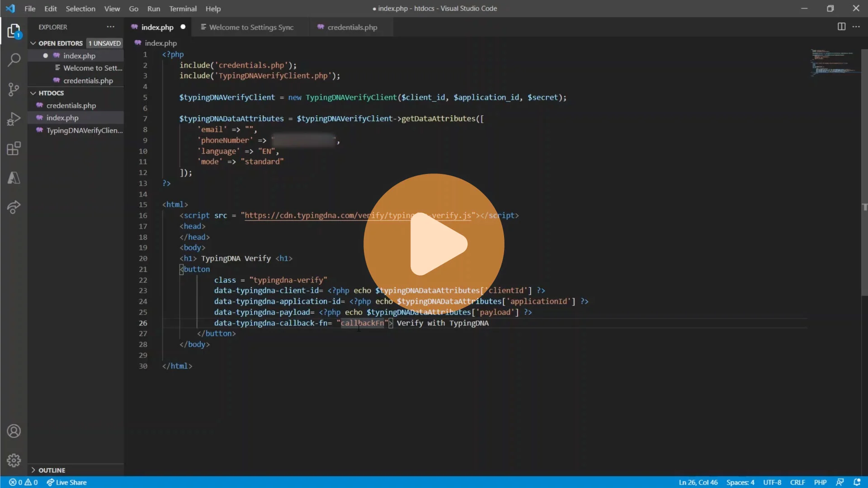Image resolution: width=868 pixels, height=488 pixels.
Task: Play the video with the orange button
Action: point(434,244)
